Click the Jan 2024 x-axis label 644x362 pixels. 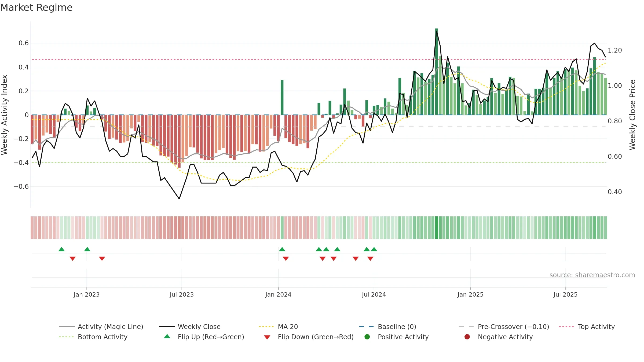point(278,294)
